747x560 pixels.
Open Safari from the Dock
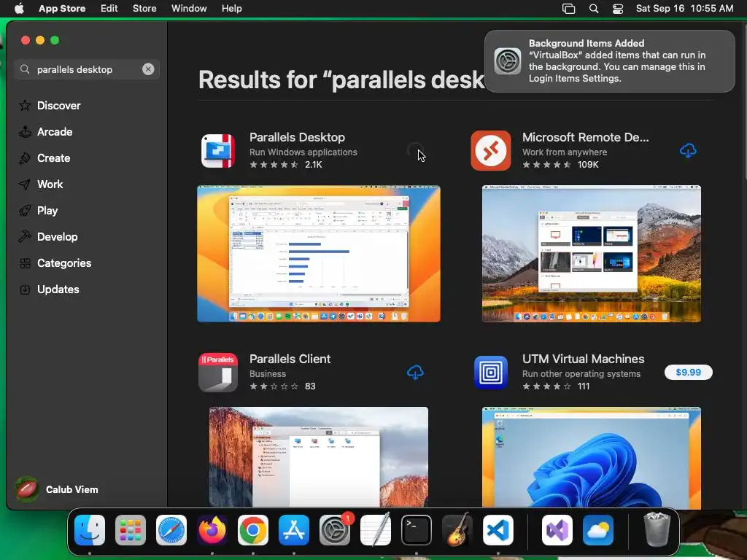click(171, 530)
